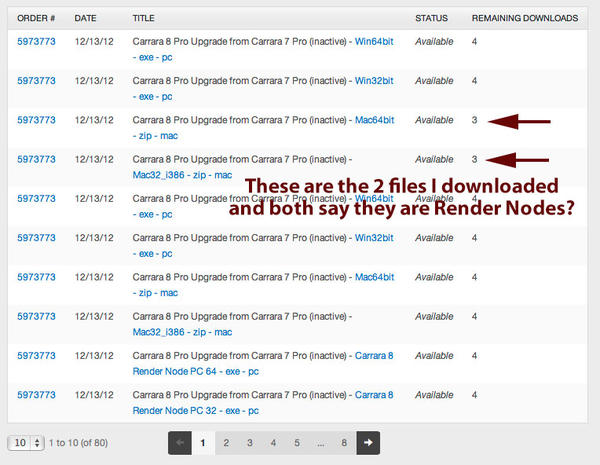This screenshot has width=600, height=465.
Task: Go to next page with right arrow
Action: 368,443
